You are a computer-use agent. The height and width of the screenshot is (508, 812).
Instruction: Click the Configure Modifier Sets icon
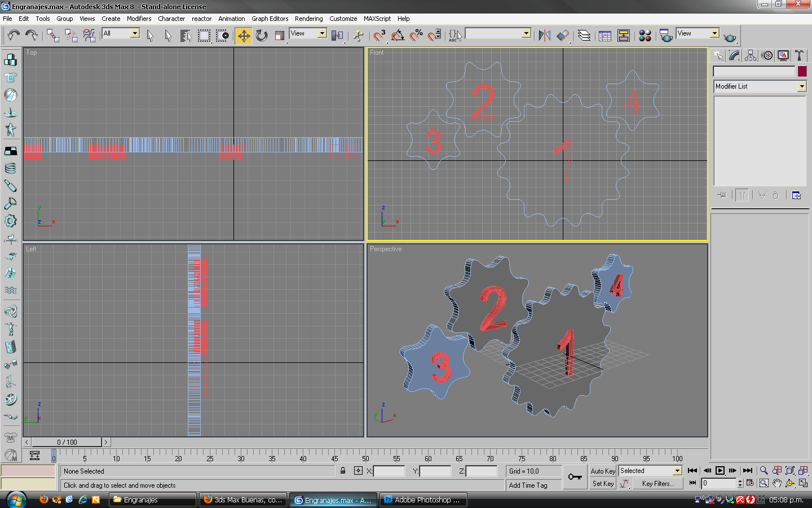pyautogui.click(x=796, y=195)
